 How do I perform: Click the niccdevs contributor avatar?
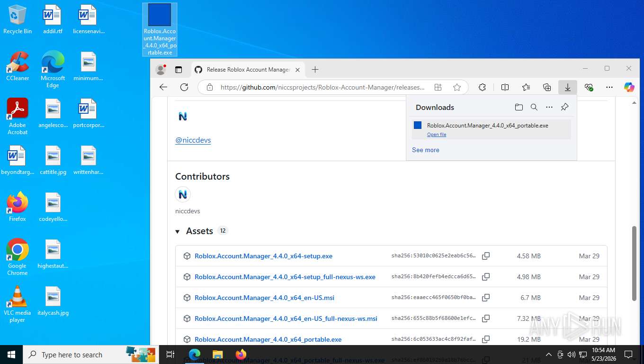(x=183, y=194)
